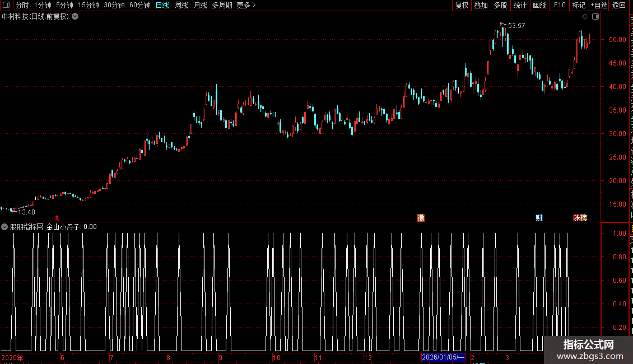The width and height of the screenshot is (633, 364).
Task: Switch to 月线 monthly chart
Action: (x=200, y=5)
